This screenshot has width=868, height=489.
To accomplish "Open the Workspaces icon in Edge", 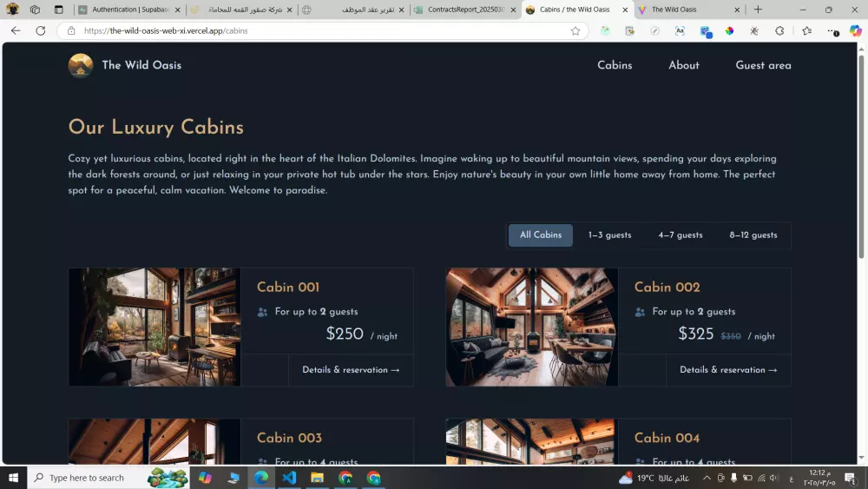I will click(x=35, y=10).
